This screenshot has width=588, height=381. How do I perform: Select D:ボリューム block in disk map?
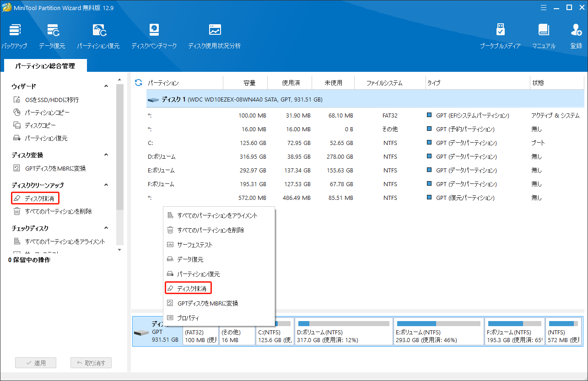344,332
